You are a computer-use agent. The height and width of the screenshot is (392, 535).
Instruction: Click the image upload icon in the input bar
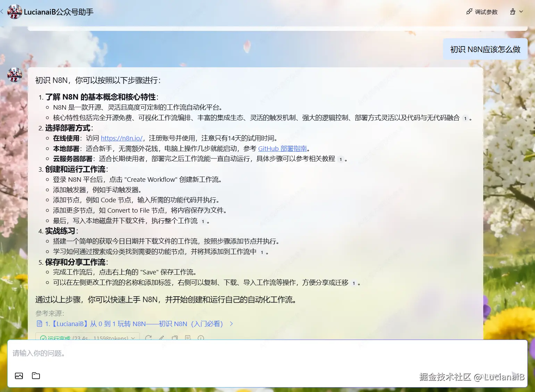(x=19, y=376)
